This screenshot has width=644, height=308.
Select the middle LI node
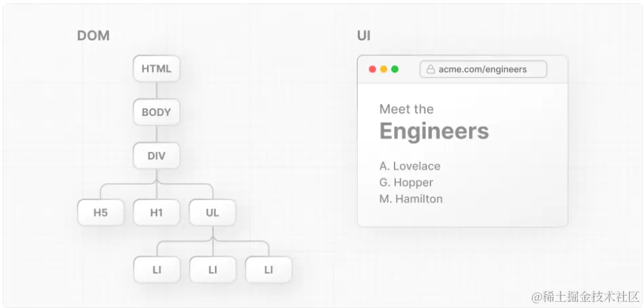[212, 270]
